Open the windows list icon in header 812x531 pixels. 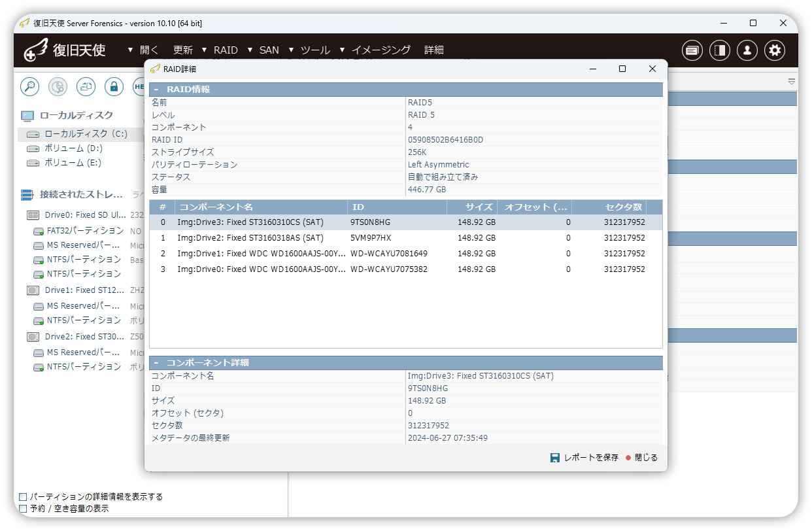point(692,50)
